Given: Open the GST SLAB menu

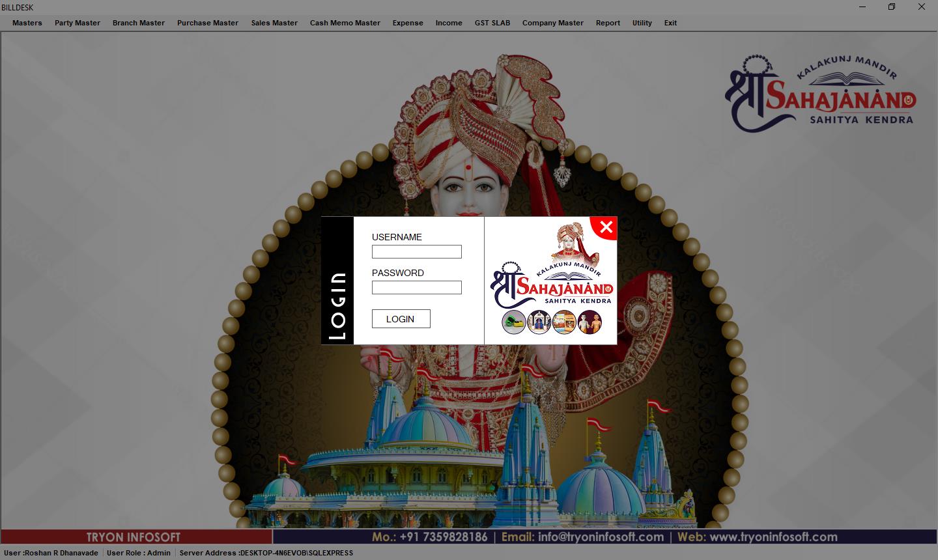Looking at the screenshot, I should pos(492,23).
